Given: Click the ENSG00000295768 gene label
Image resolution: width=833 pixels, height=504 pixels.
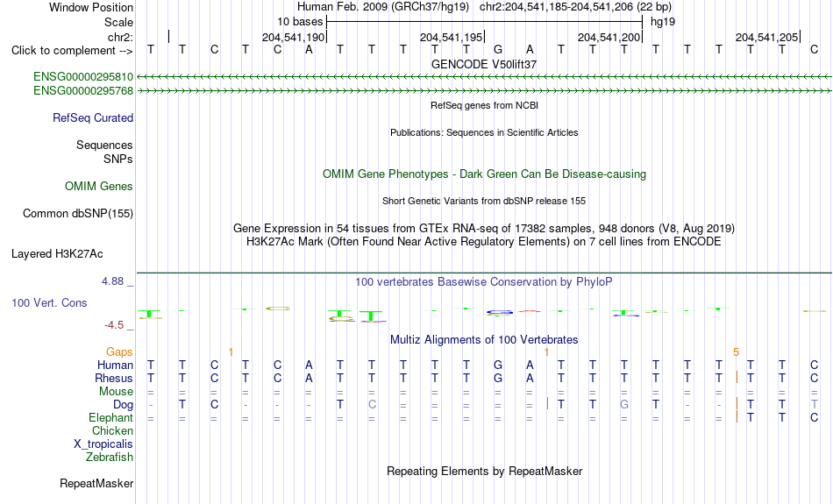Looking at the screenshot, I should click(x=83, y=91).
